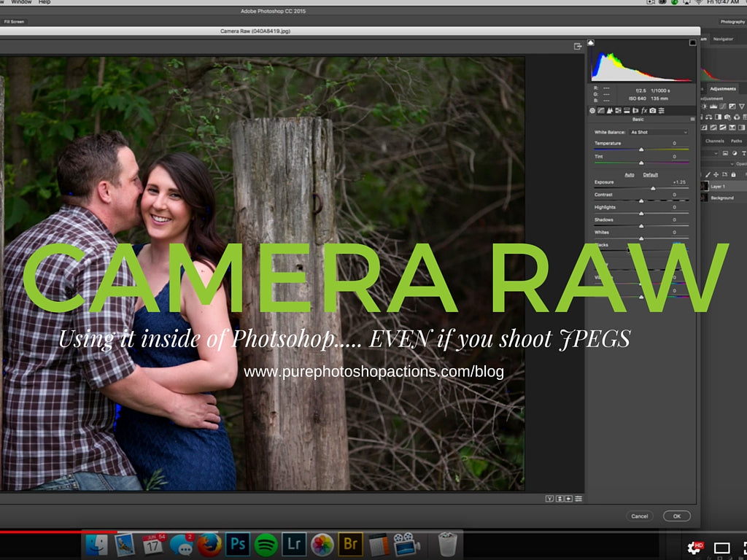Adjust the Exposure slider handle
The image size is (747, 560).
pyautogui.click(x=653, y=189)
